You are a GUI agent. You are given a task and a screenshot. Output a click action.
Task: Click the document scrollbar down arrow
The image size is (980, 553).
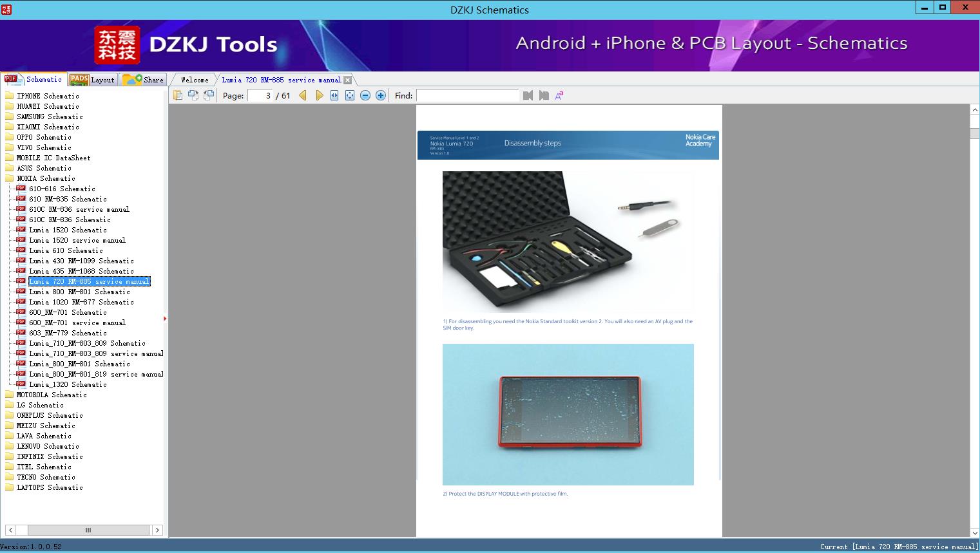[975, 532]
